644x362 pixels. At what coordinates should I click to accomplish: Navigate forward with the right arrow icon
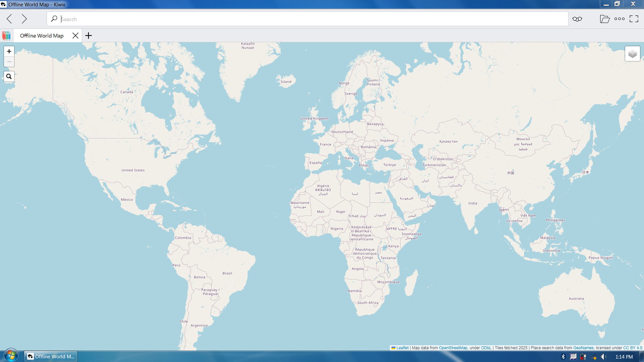(24, 19)
